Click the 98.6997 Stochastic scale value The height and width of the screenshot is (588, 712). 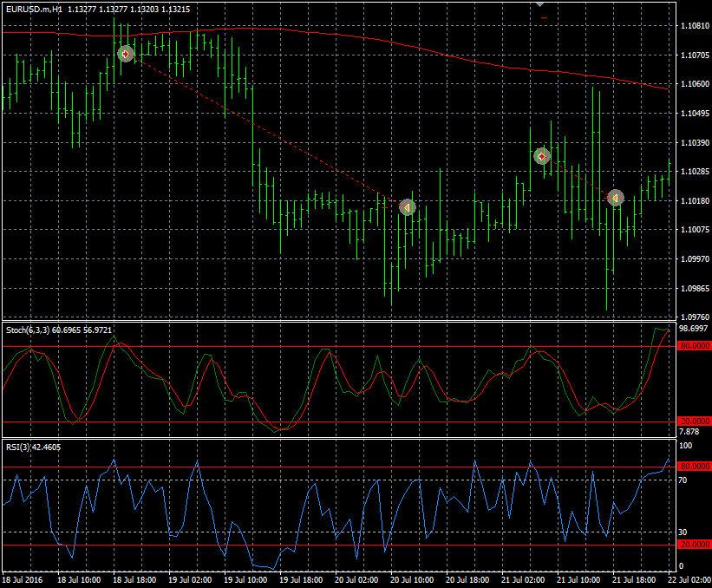tap(693, 329)
